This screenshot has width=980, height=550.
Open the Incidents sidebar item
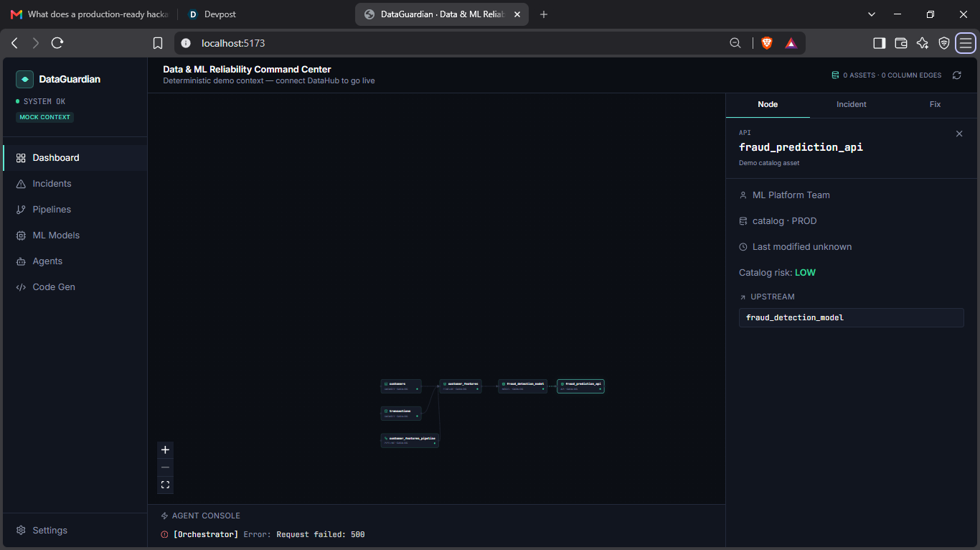[x=75, y=184]
